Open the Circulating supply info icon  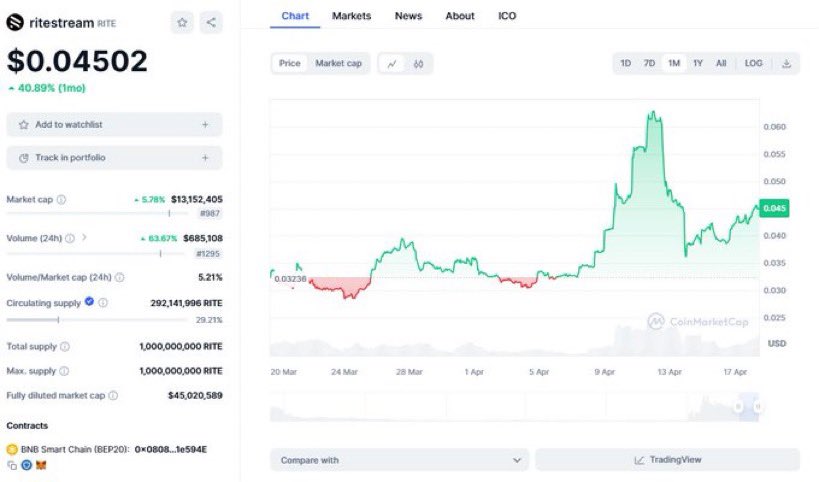click(x=103, y=303)
